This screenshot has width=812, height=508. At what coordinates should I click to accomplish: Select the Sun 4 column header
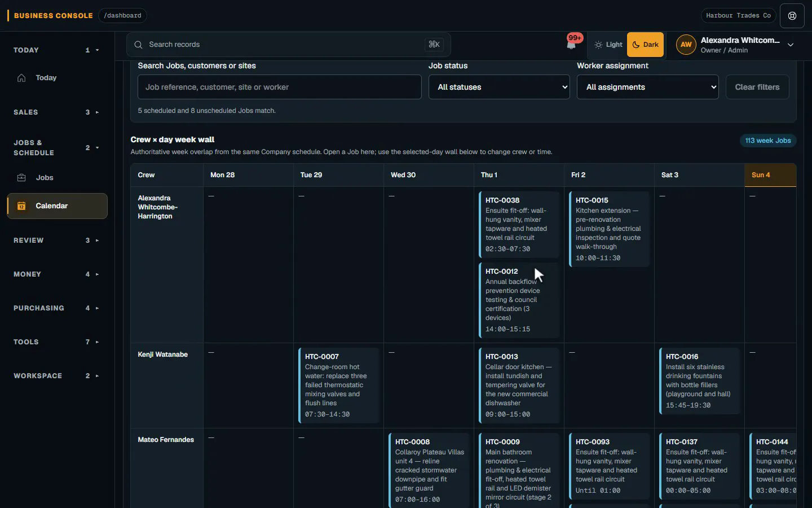[x=770, y=175]
